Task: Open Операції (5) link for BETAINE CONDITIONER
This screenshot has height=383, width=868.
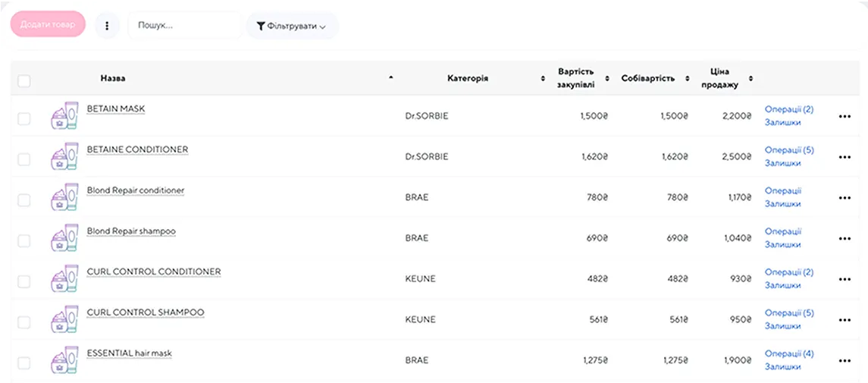Action: coord(788,150)
